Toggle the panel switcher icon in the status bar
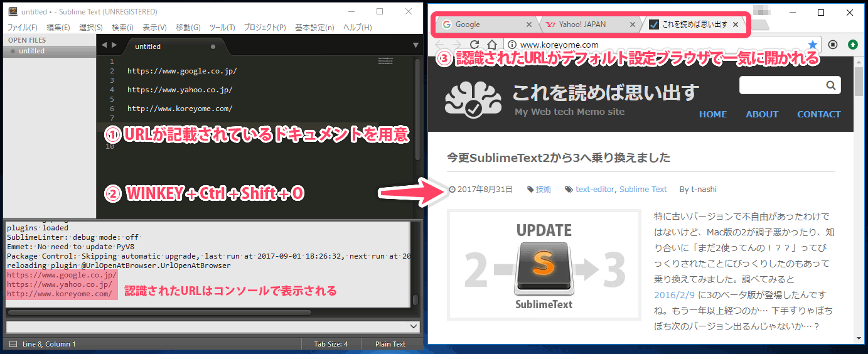Screen dimensions: 868x354 point(13,344)
